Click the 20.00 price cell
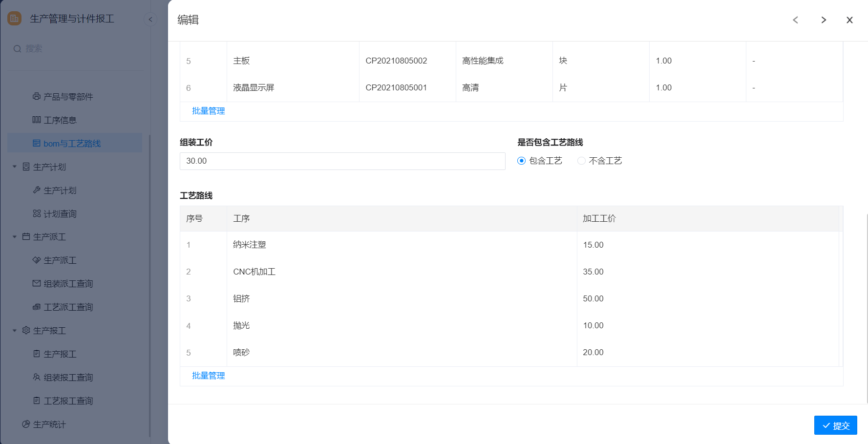This screenshot has width=868, height=444. [708, 352]
